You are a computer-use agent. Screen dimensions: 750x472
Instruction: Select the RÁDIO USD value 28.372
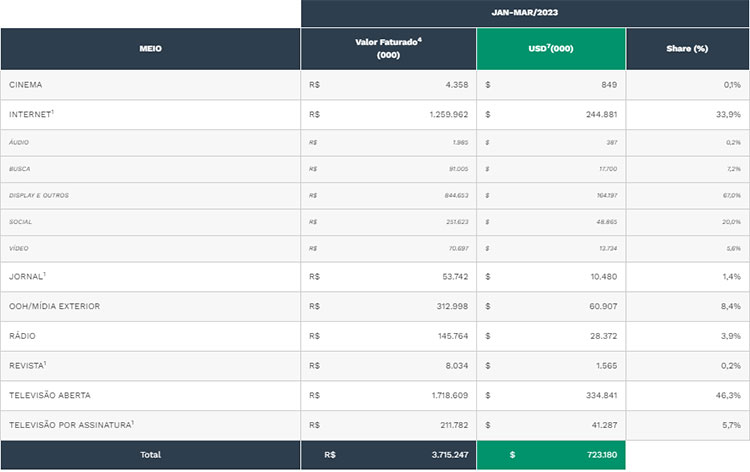pyautogui.click(x=604, y=336)
